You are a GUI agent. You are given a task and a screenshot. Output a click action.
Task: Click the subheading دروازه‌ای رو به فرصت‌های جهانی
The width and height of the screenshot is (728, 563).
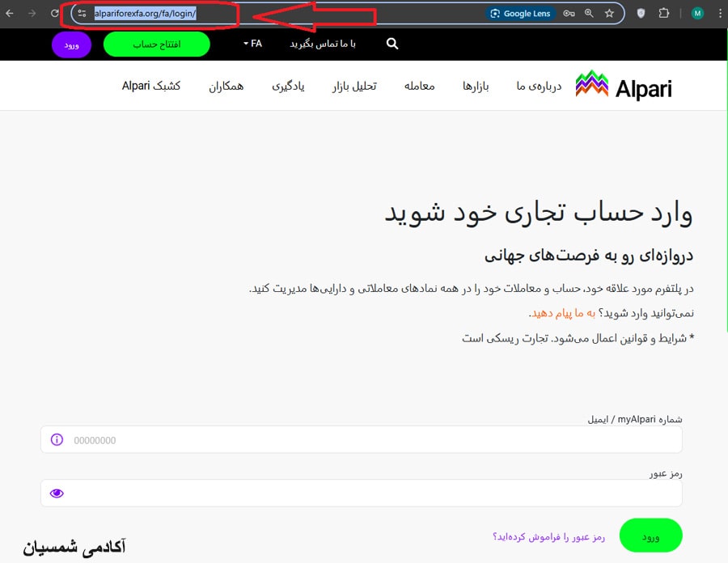(589, 256)
